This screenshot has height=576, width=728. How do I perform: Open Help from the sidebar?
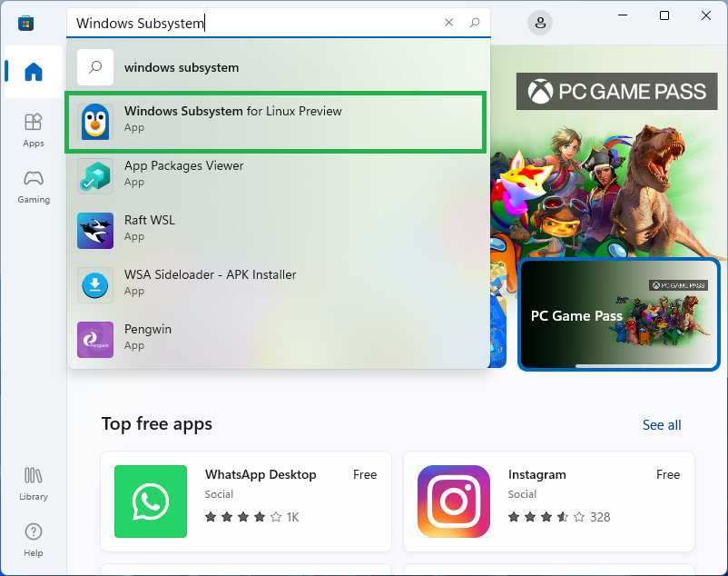tap(34, 541)
